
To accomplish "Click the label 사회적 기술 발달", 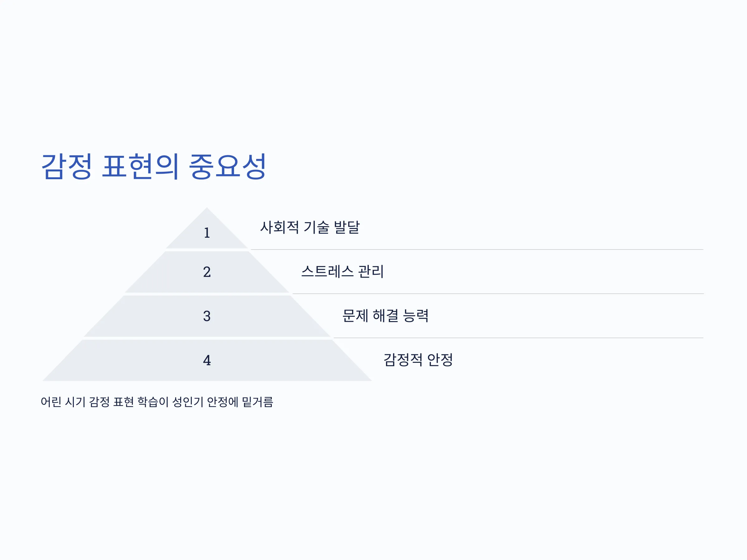I will (310, 227).
